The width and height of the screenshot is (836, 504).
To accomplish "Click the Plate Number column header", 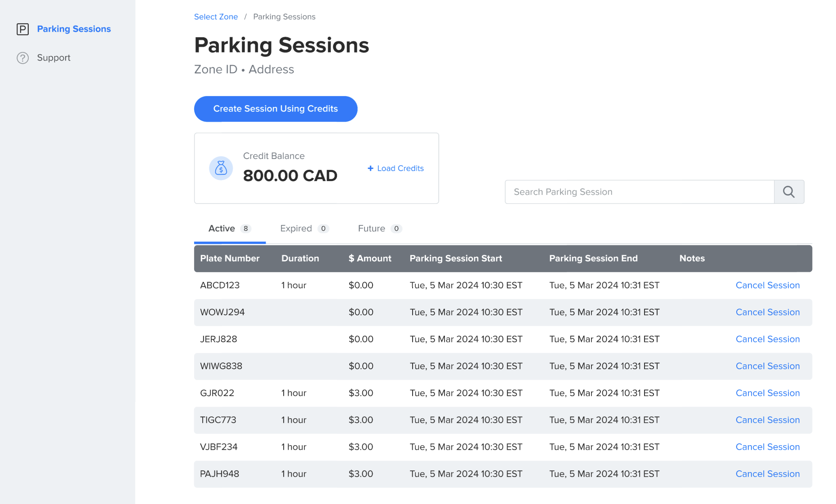I will [x=230, y=258].
